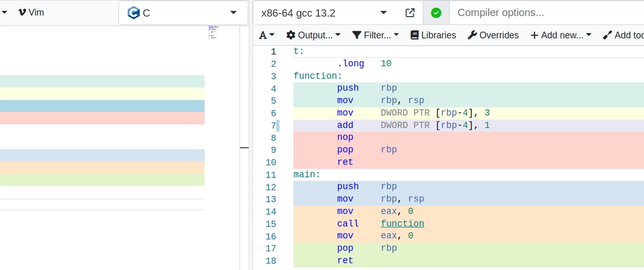Click the yellow highlighted source line

[x=102, y=94]
